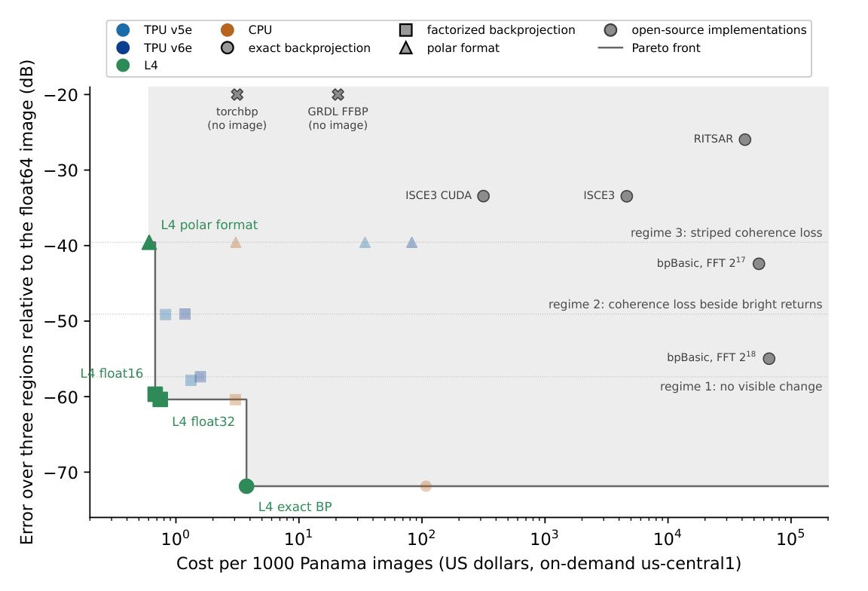Click 'regime 3: striped coherence loss' text

(x=726, y=233)
